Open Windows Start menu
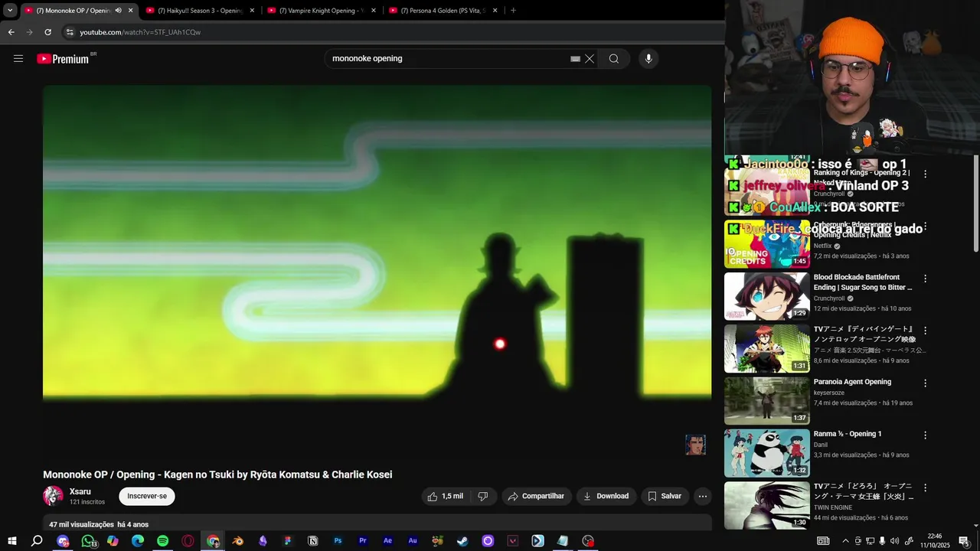This screenshot has height=551, width=980. pyautogui.click(x=12, y=541)
